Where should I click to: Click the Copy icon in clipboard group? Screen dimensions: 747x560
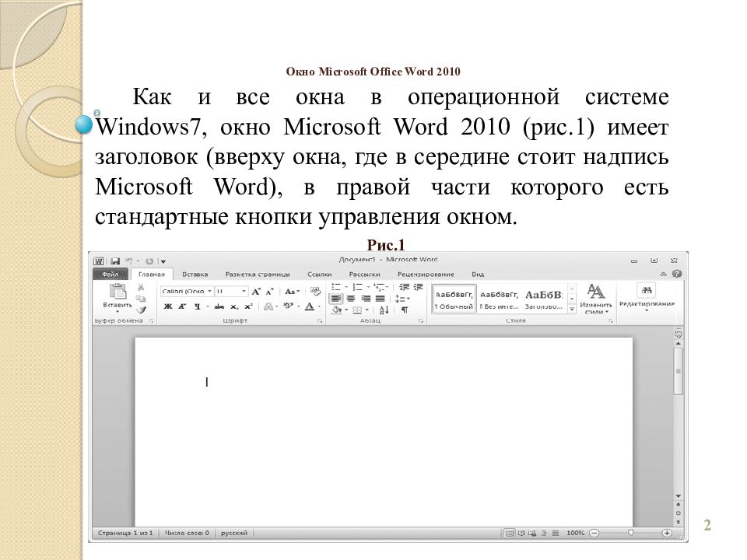(141, 299)
